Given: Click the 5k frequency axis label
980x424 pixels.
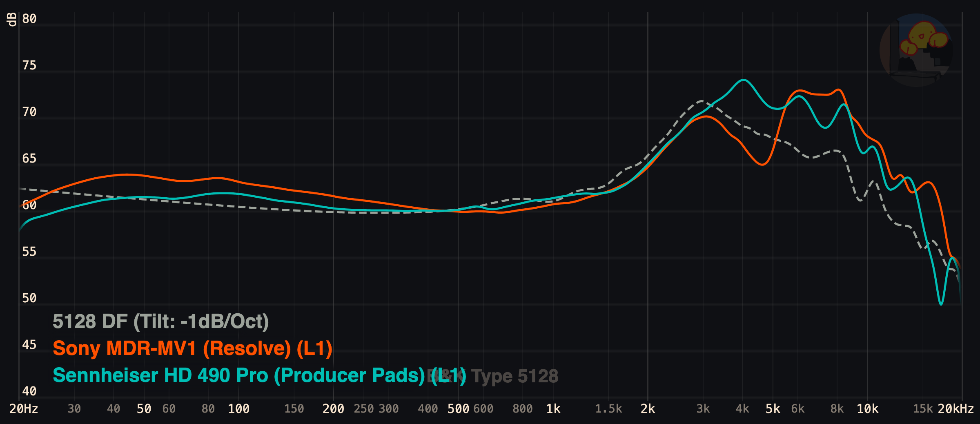Looking at the screenshot, I should (773, 409).
